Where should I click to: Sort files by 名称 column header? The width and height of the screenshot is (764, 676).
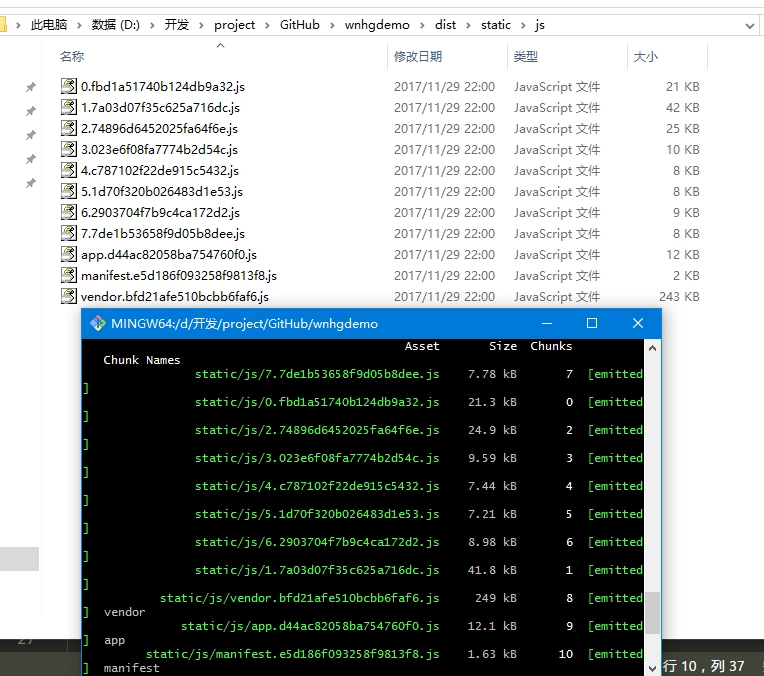coord(72,57)
